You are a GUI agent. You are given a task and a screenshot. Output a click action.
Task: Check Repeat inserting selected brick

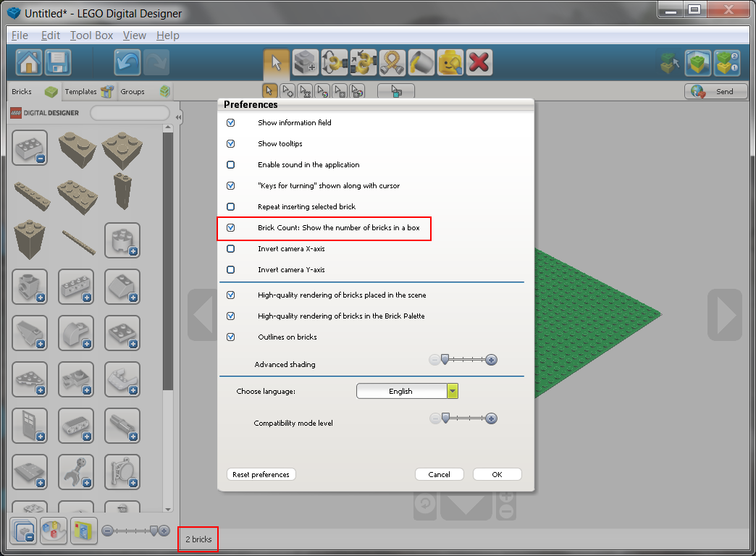tap(230, 206)
